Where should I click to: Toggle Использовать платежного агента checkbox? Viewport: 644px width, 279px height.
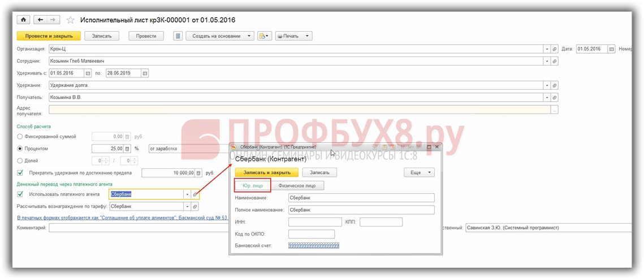20,194
